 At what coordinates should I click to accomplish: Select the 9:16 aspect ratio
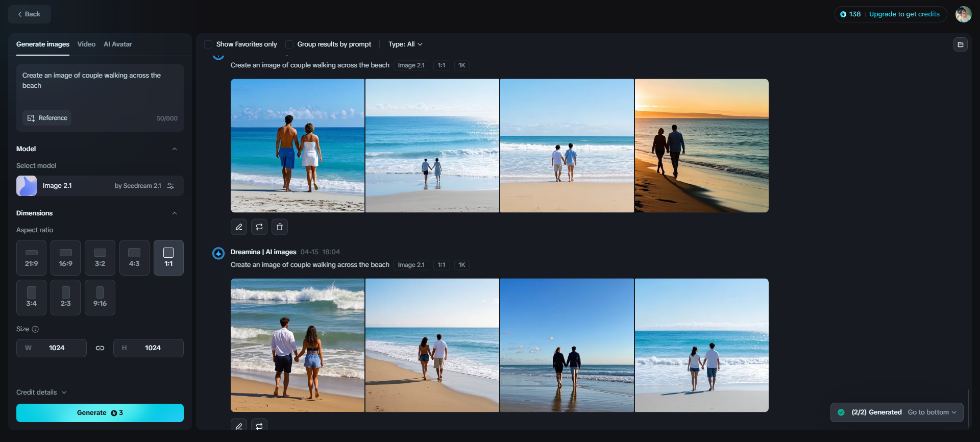pos(100,298)
